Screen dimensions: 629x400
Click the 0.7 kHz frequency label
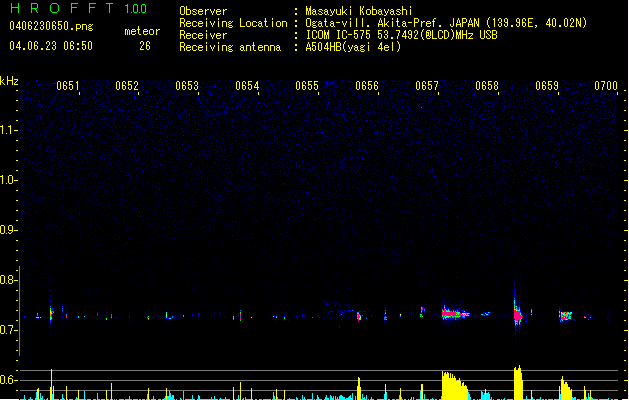pyautogui.click(x=7, y=330)
